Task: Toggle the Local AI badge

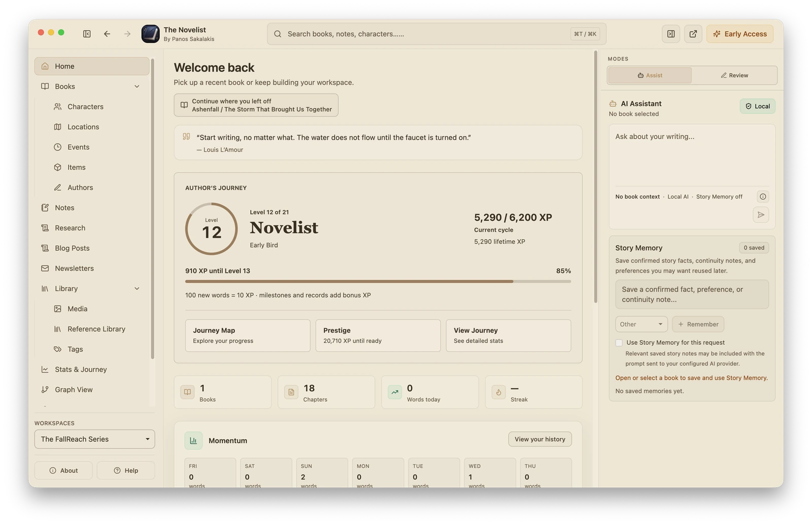Action: [x=757, y=106]
